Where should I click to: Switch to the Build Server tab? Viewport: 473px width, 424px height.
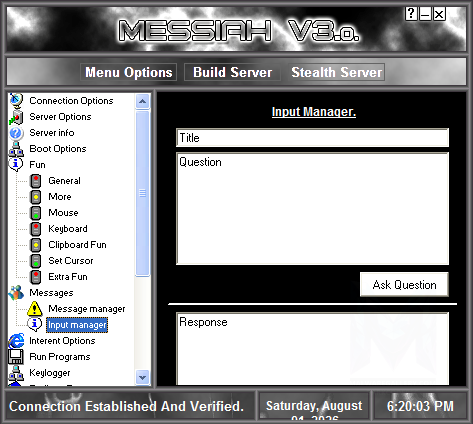pos(232,72)
